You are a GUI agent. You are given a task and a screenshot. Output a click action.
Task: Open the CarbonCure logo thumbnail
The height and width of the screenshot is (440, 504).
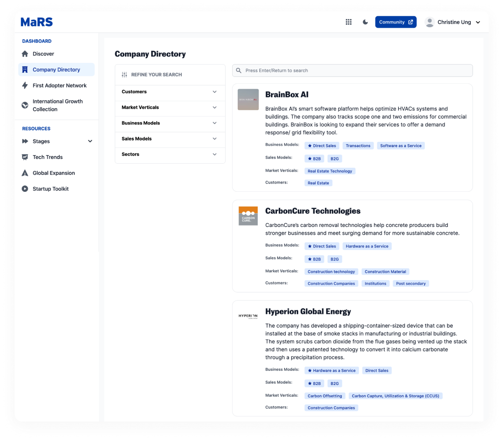point(248,216)
